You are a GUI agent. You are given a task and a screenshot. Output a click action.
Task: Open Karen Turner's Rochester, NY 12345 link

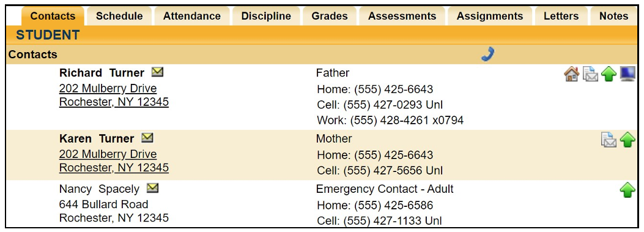pos(114,168)
